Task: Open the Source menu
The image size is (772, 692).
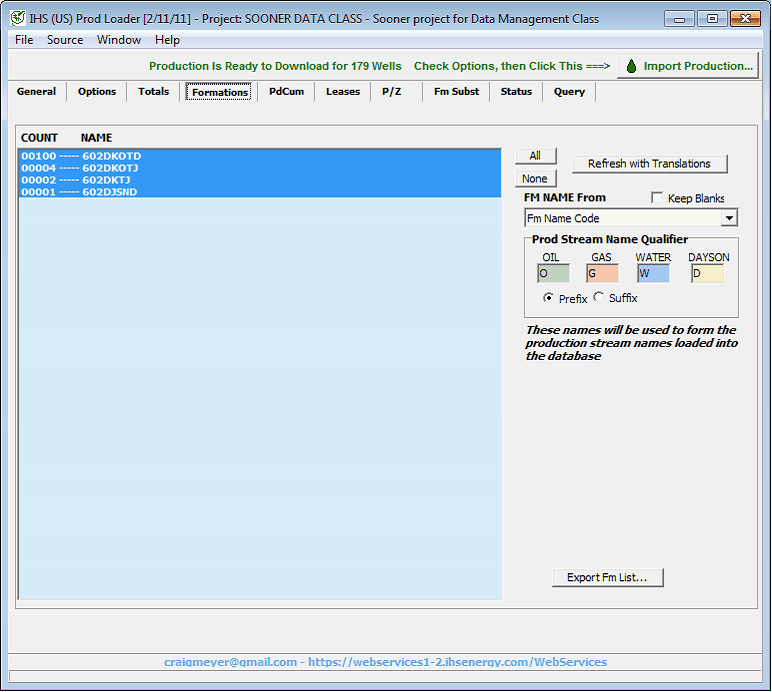Action: (x=65, y=40)
